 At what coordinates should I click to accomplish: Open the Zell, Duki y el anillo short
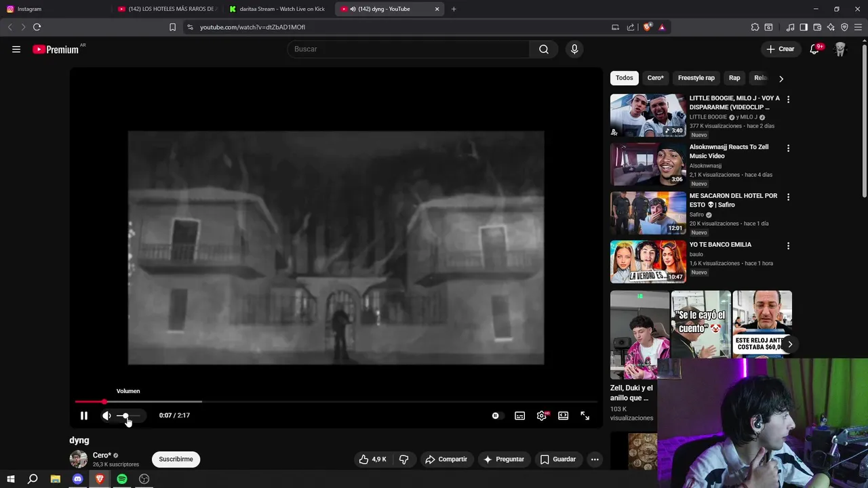(x=639, y=335)
